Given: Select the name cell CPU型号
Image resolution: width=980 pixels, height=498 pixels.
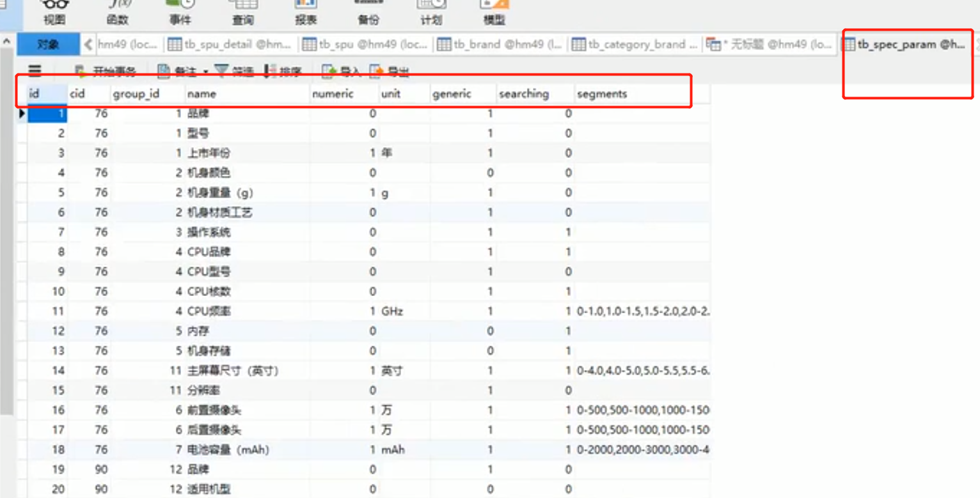Looking at the screenshot, I should (x=248, y=272).
